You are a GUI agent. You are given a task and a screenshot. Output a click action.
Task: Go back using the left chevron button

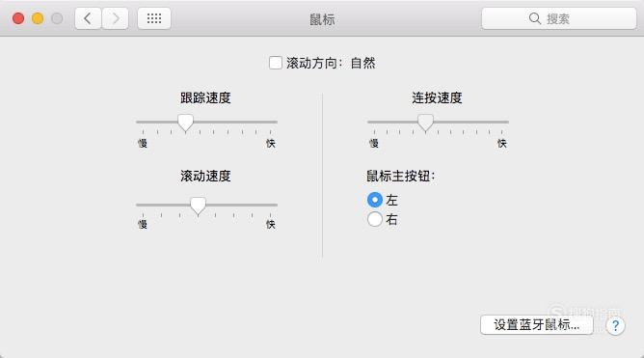tap(88, 18)
